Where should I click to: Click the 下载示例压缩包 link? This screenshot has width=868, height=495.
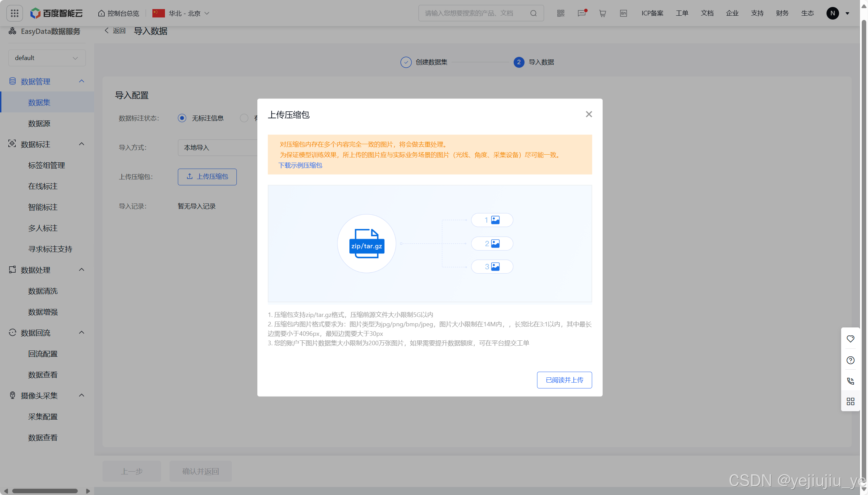coord(300,165)
